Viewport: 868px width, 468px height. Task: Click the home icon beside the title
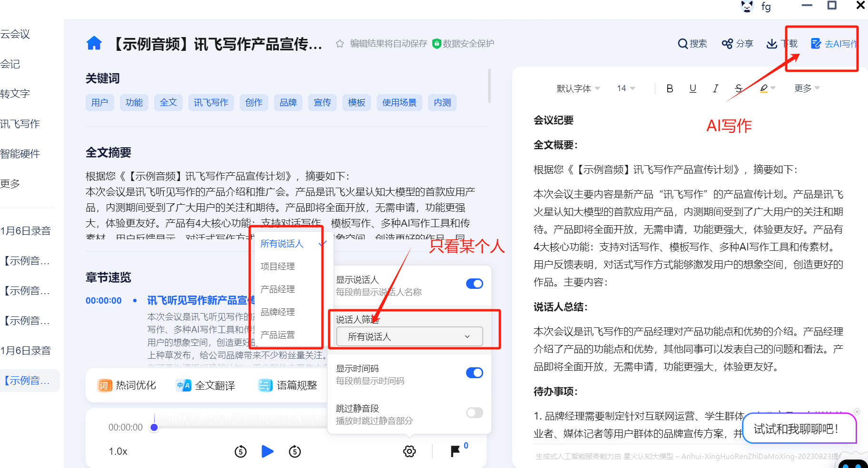click(x=94, y=43)
